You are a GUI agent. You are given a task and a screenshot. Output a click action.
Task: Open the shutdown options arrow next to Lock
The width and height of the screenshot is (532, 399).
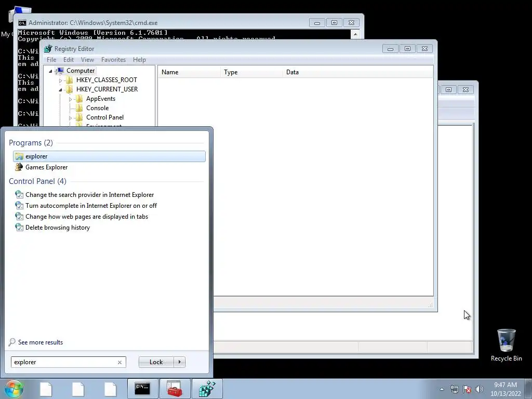[x=179, y=362]
